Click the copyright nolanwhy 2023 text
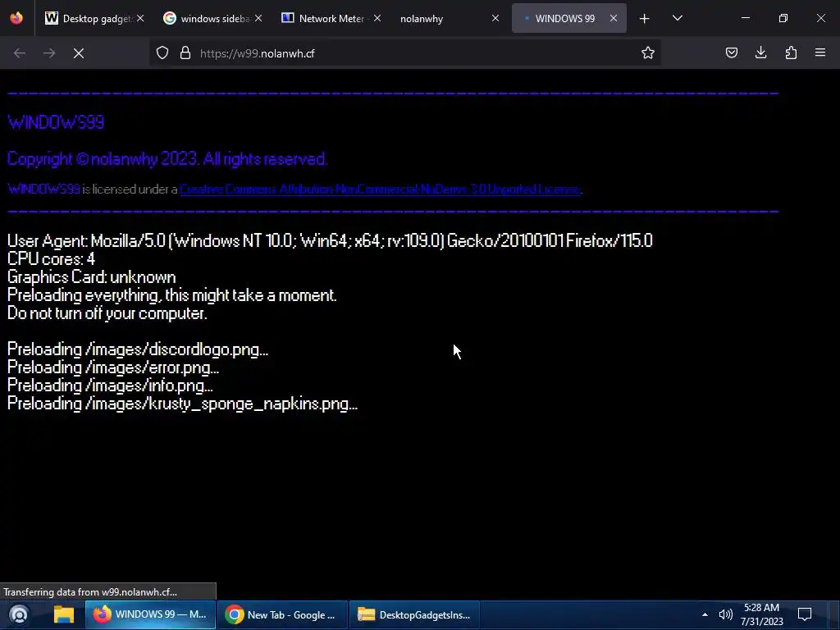Viewport: 840px width, 630px height. 167,159
